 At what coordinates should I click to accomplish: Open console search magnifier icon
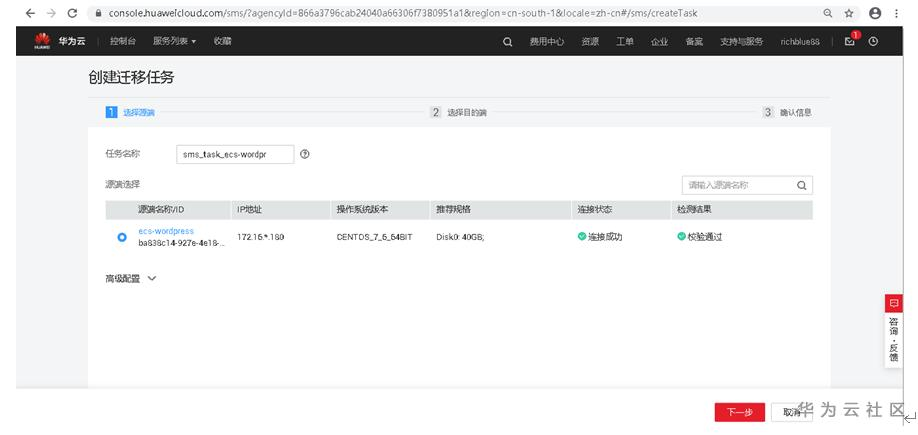click(x=508, y=42)
